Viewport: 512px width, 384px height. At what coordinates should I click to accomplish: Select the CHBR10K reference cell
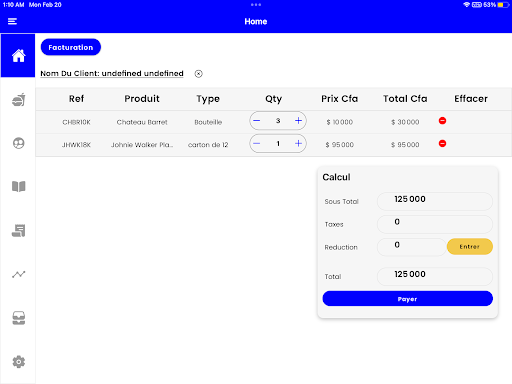[76, 122]
